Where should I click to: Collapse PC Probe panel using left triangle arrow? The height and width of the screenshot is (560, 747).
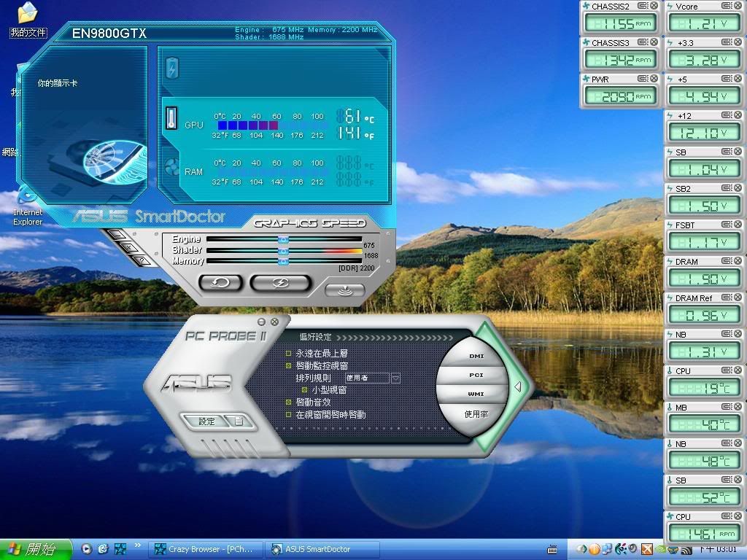pos(517,386)
